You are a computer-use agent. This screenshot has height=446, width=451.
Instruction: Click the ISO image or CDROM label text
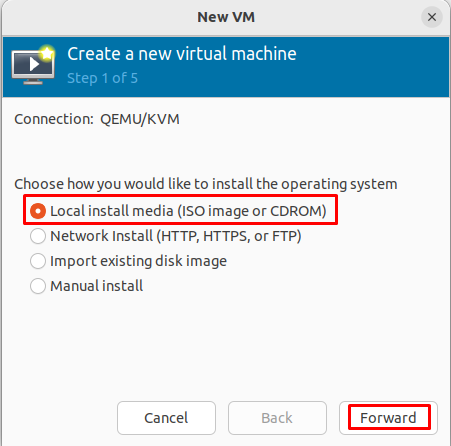pos(252,211)
